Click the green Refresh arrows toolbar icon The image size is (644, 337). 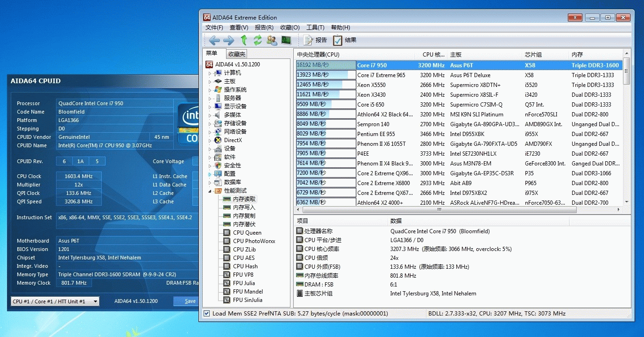[x=258, y=40]
